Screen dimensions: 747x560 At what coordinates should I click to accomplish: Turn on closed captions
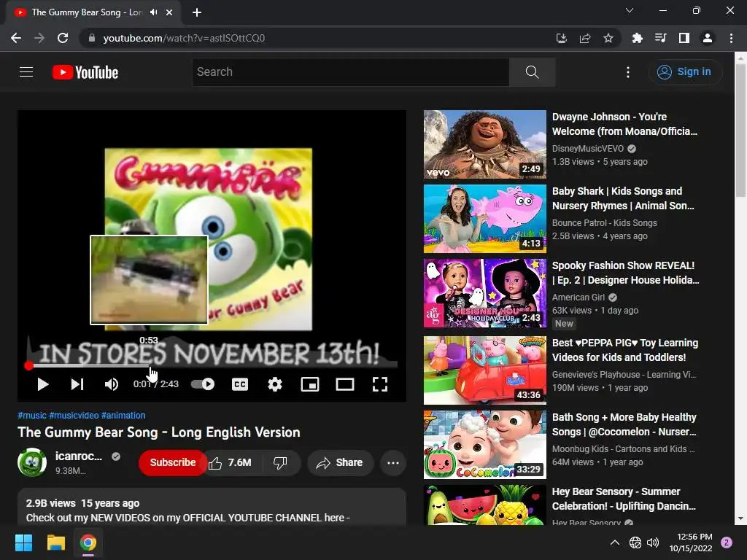pos(239,384)
